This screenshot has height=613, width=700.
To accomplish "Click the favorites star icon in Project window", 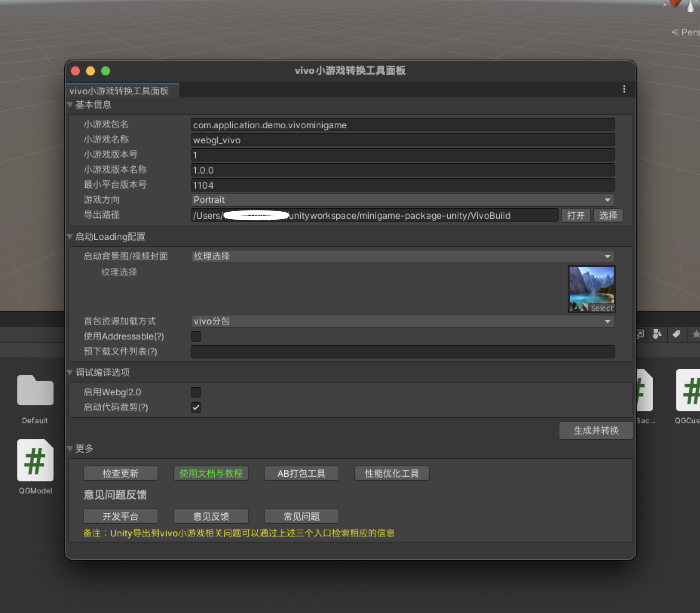I will click(695, 334).
